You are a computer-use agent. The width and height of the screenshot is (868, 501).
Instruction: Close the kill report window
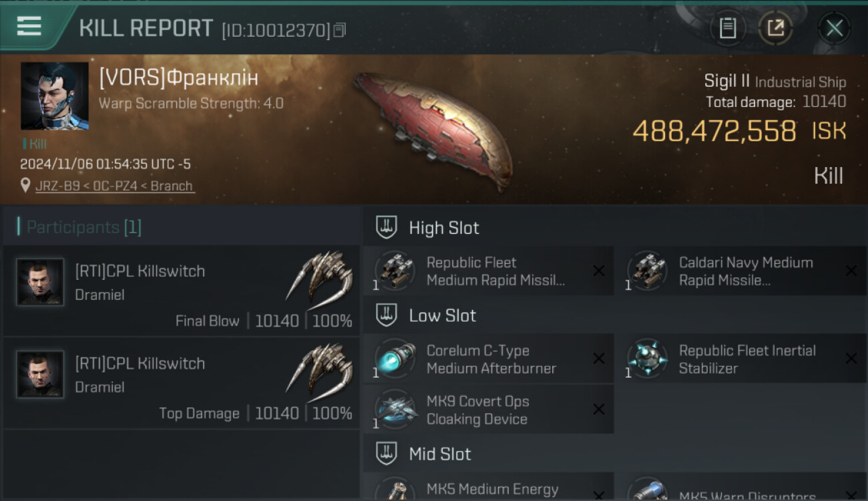pyautogui.click(x=834, y=28)
